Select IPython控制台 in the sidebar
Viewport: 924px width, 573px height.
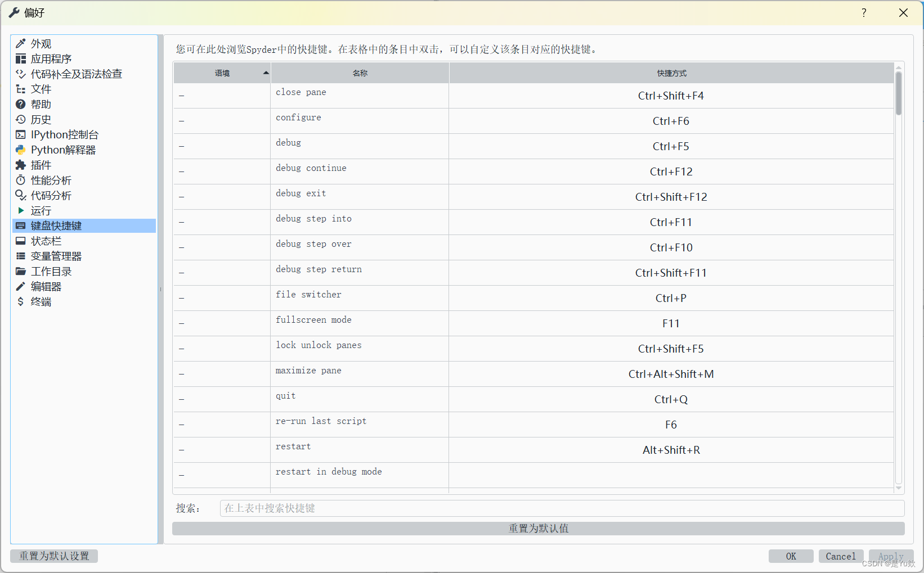pyautogui.click(x=84, y=134)
